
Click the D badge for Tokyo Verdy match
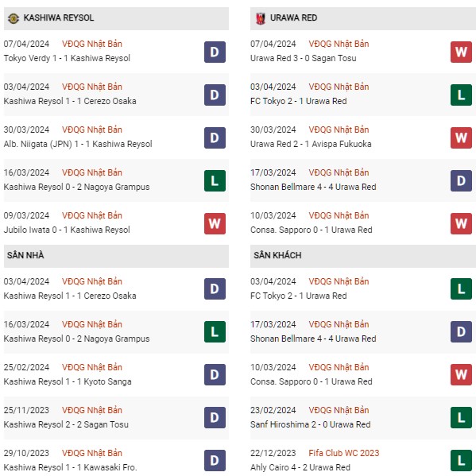click(215, 52)
